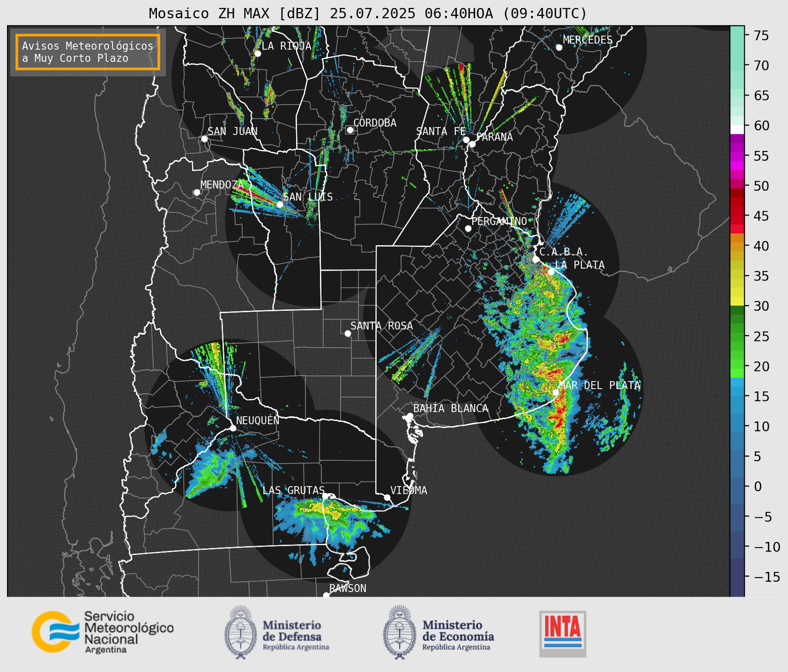Click the LA RIOJA city marker dot
This screenshot has height=672, width=788.
[x=258, y=54]
